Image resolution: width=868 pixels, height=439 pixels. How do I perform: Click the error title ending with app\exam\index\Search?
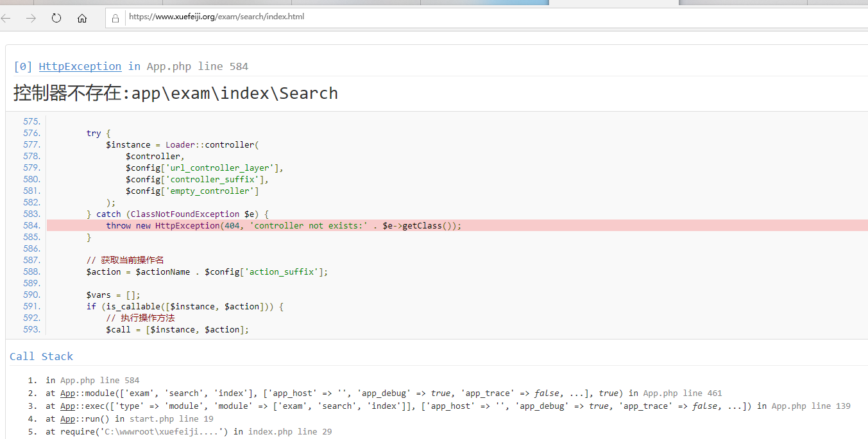coord(175,93)
